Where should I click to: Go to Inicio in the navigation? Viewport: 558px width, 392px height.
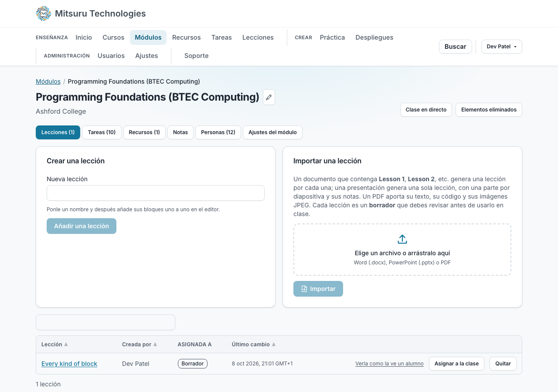(84, 37)
